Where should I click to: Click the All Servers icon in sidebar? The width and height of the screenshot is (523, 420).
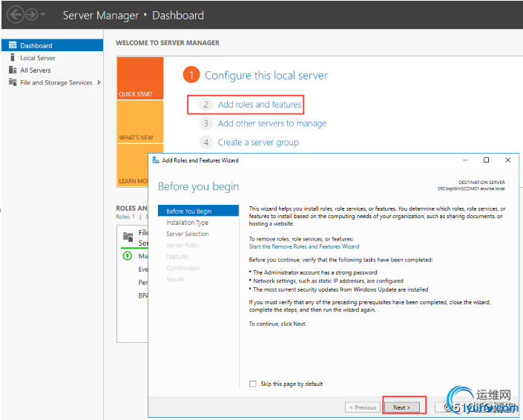[x=13, y=70]
